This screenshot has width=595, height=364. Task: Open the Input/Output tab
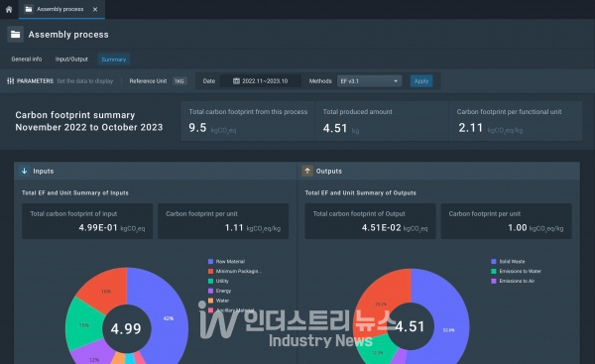coord(71,60)
